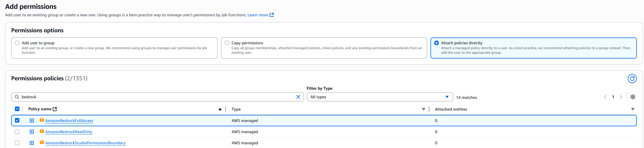644x148 pixels.
Task: Select Attach policies directly radio
Action: (436, 43)
